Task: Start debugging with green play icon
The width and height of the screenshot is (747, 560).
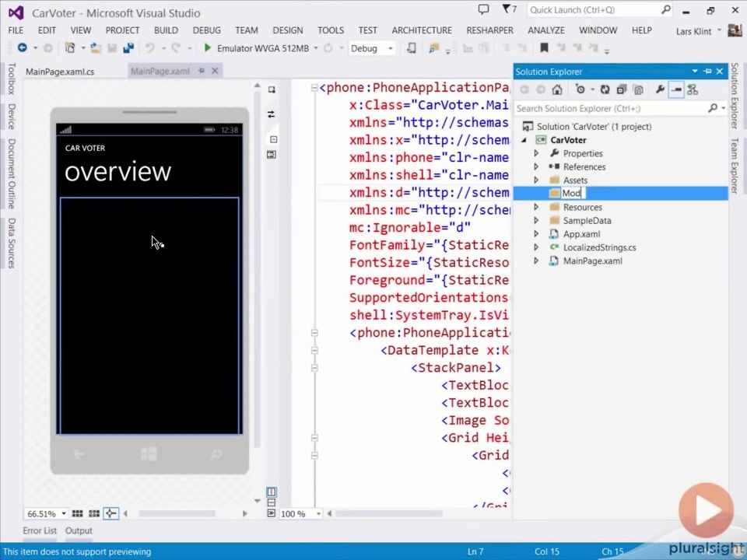Action: click(207, 47)
